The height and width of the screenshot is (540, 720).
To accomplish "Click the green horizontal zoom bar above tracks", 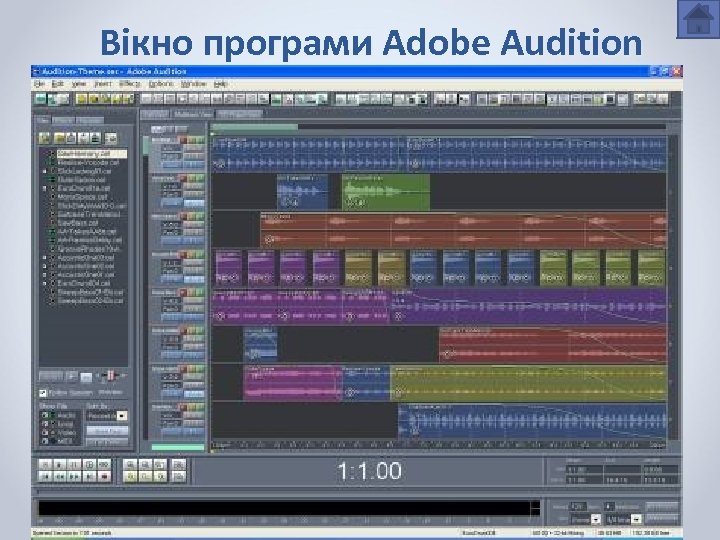I will 254,127.
